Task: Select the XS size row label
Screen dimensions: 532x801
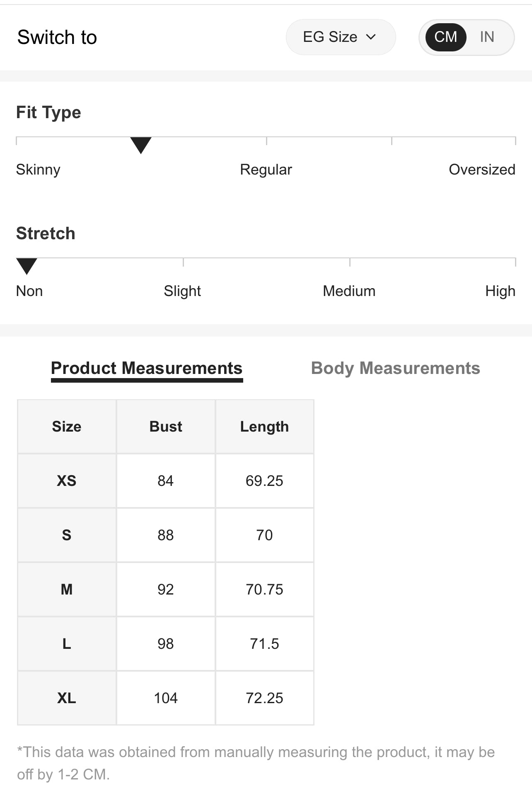Action: 67,481
